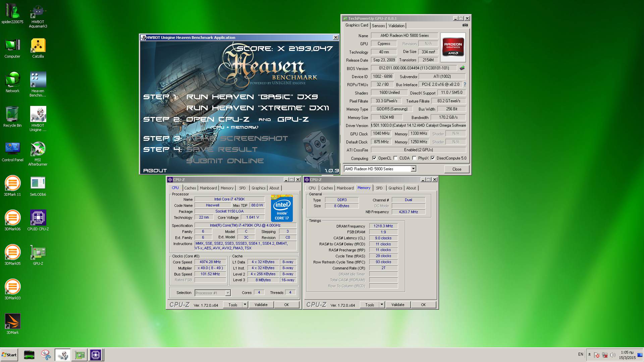Toggle OpenCL checkbox in GPU-Z
The height and width of the screenshot is (362, 644).
pos(374,158)
